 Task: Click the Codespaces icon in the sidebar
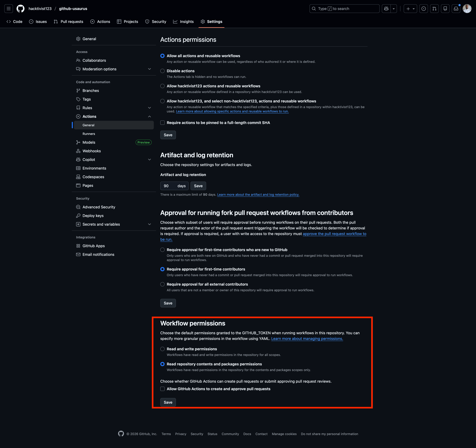(x=78, y=177)
